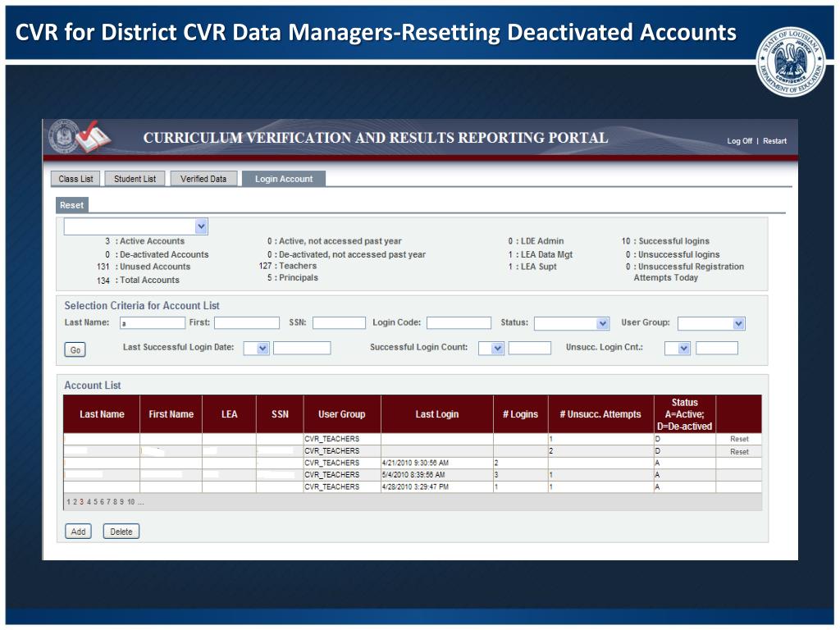Click the Unsucc. Login Cnt. value field
Viewport: 840px width, 630px height.
(717, 348)
